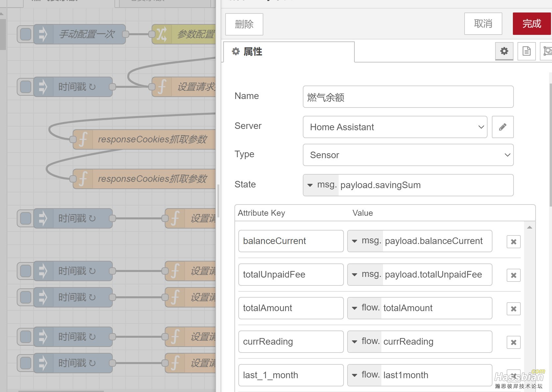The image size is (552, 392).
Task: Click the currReading attribute key field
Action: (x=291, y=342)
